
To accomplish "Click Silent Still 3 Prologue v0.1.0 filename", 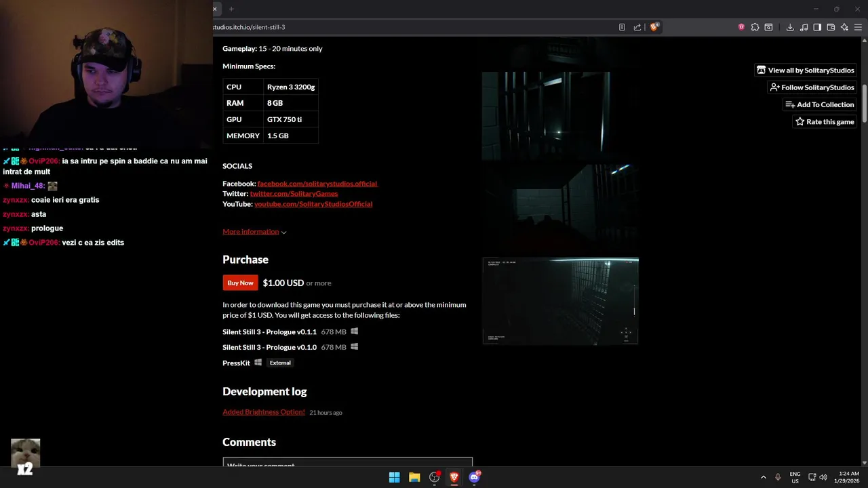I will tap(269, 347).
